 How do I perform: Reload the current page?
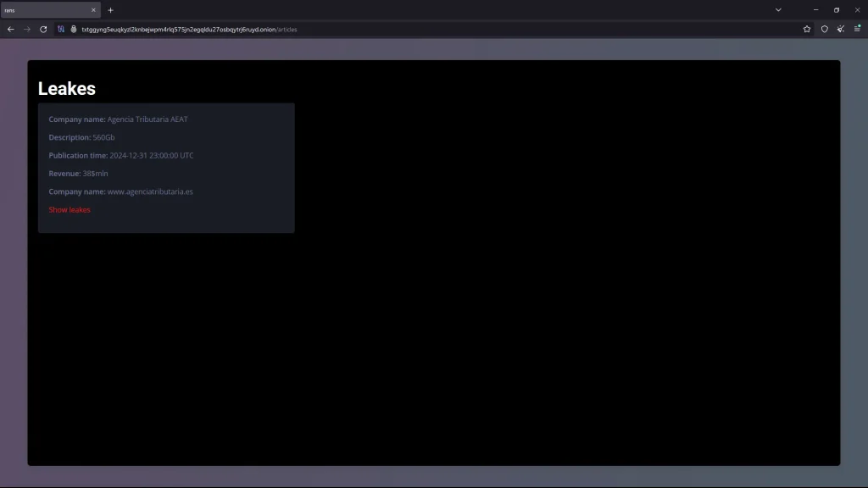click(x=43, y=29)
